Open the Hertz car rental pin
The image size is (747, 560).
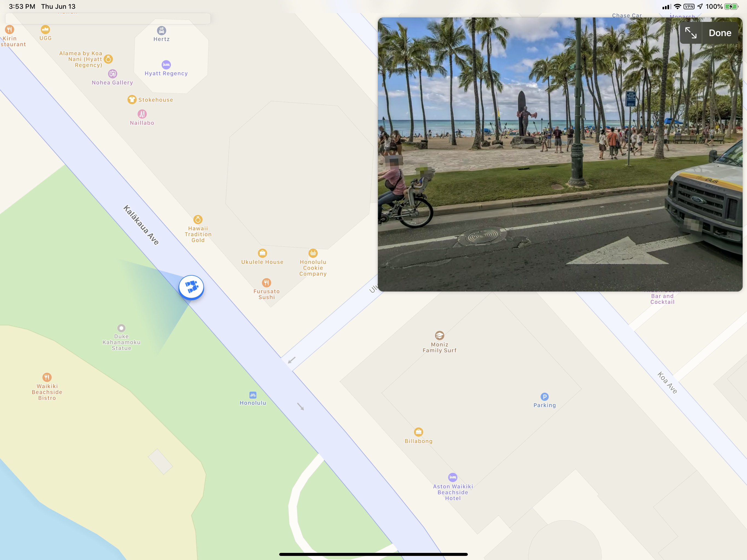tap(162, 30)
